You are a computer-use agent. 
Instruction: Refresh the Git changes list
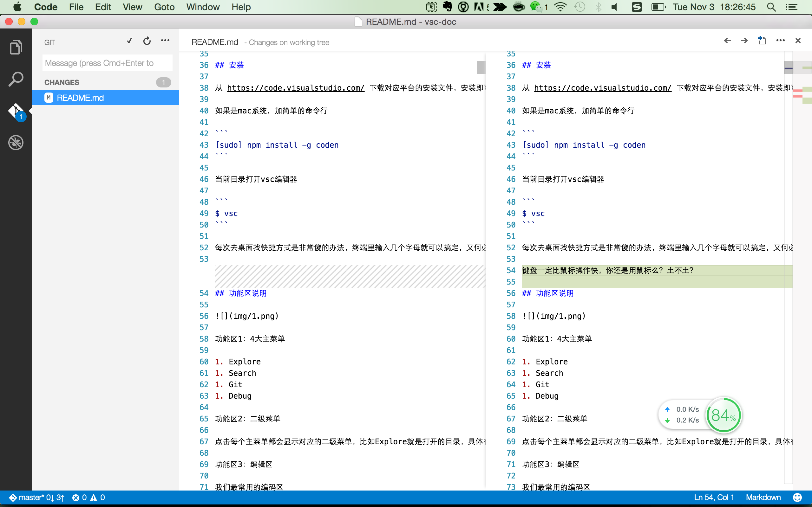coord(147,41)
